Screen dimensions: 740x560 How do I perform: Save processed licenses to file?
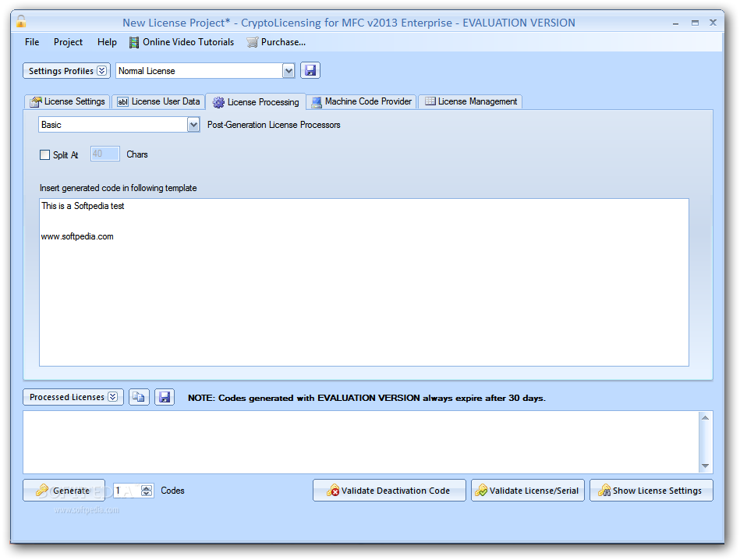tap(165, 397)
